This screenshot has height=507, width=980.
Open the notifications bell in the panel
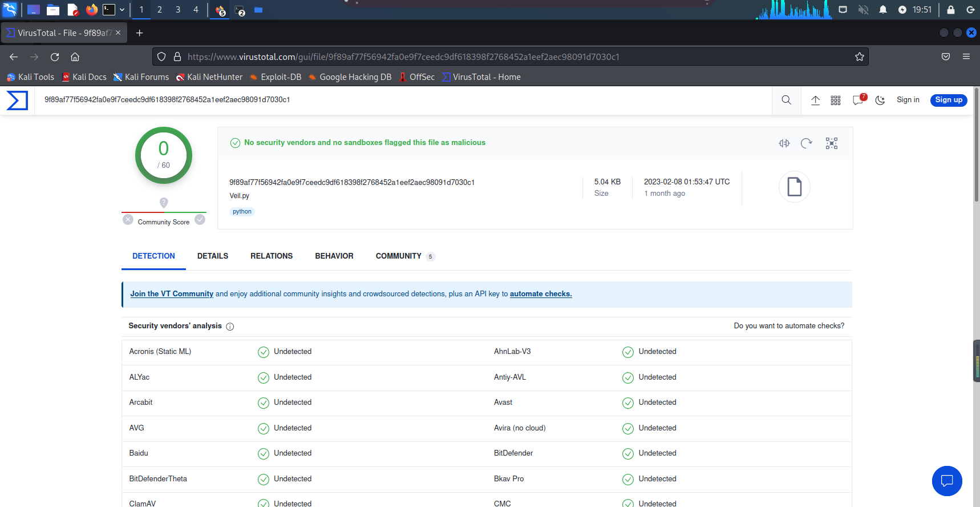pyautogui.click(x=882, y=10)
